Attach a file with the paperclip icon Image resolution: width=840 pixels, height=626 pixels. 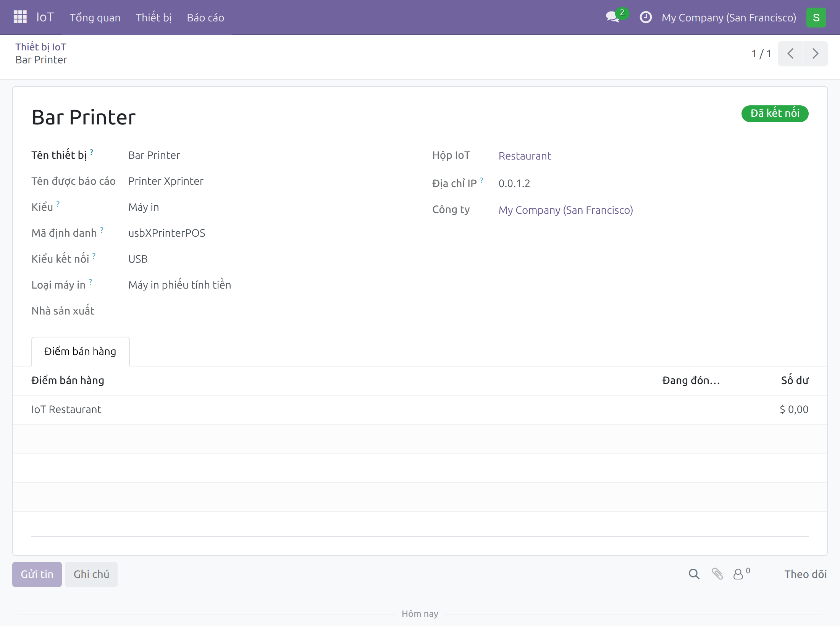[717, 574]
